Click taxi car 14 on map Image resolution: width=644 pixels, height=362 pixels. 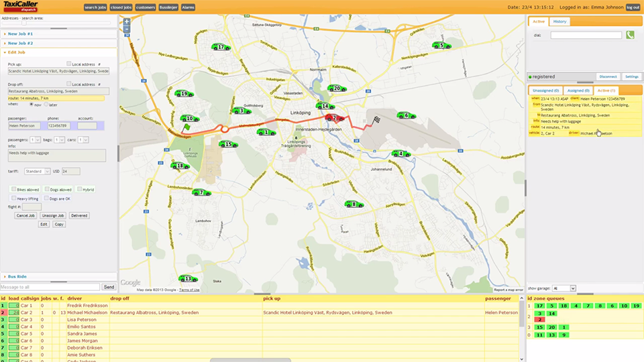tap(325, 106)
